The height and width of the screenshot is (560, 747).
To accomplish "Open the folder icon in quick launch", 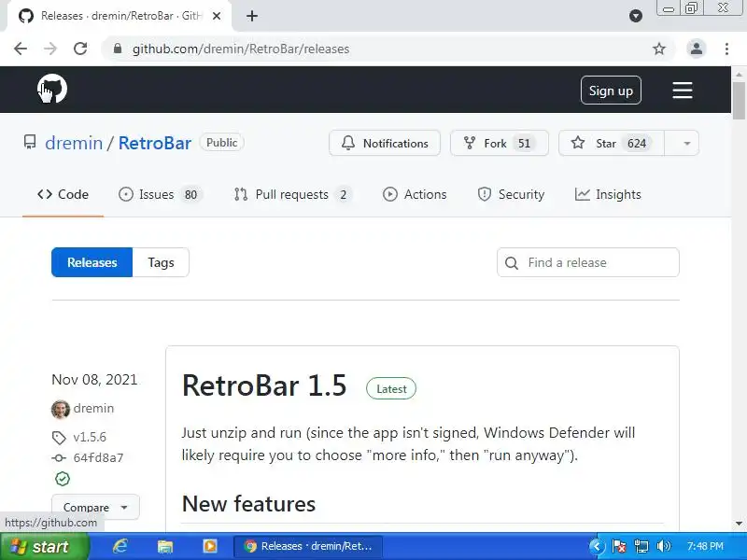I will pos(165,546).
